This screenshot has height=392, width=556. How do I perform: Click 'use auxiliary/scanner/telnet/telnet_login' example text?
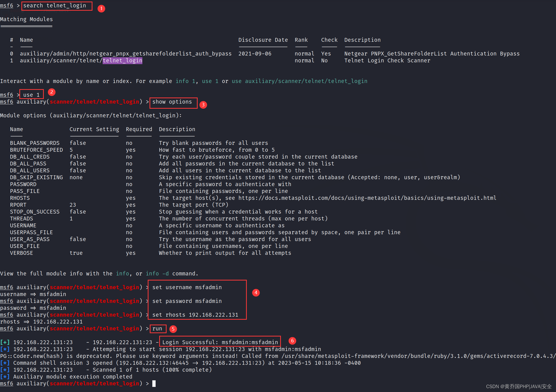[300, 81]
